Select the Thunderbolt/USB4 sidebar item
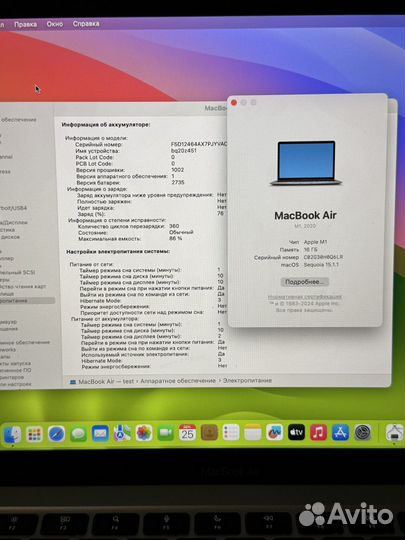Viewport: 405px width, 540px height. coord(13,208)
